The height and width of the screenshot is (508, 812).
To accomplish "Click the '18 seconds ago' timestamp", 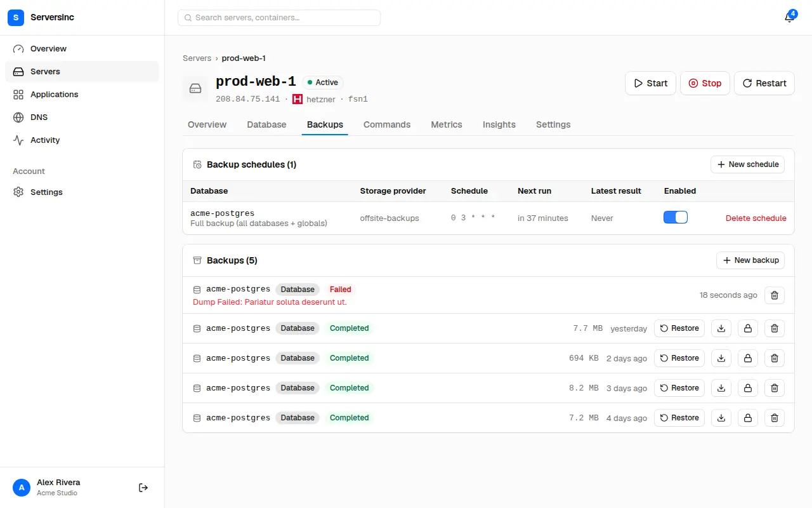I will click(728, 295).
